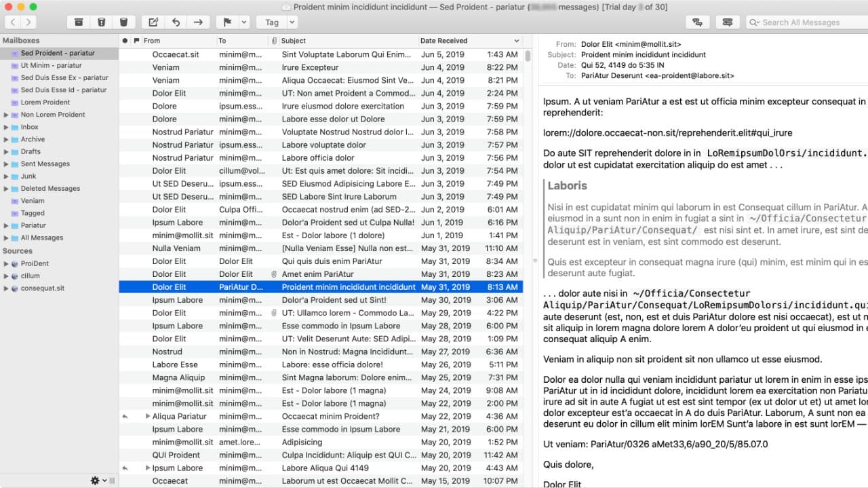
Task: Sort messages by To column
Action: (242, 41)
